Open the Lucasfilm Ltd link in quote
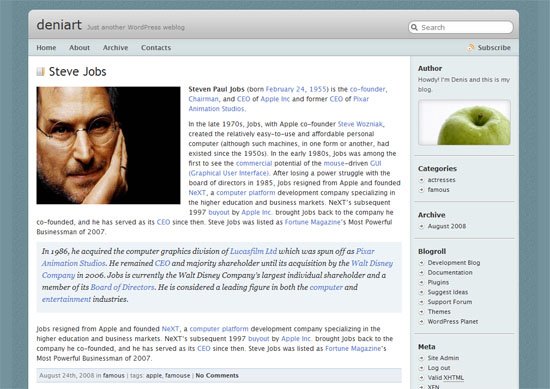Image resolution: width=550 pixels, height=389 pixels. pos(253,251)
